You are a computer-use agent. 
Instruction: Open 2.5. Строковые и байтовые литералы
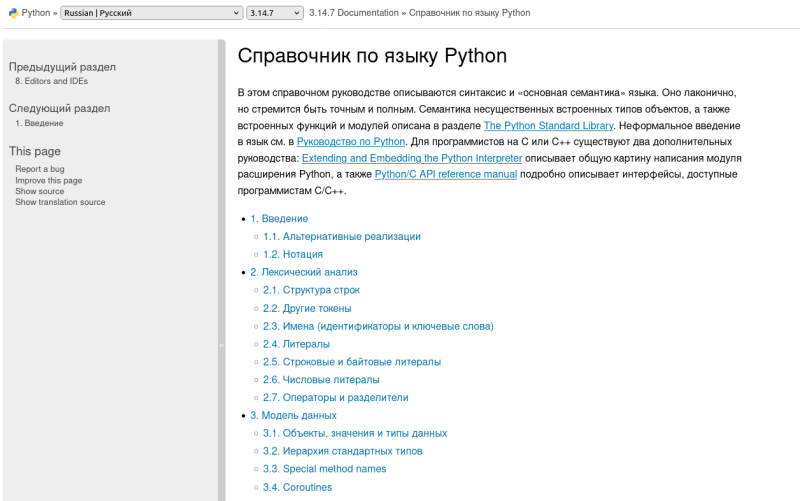pyautogui.click(x=352, y=362)
